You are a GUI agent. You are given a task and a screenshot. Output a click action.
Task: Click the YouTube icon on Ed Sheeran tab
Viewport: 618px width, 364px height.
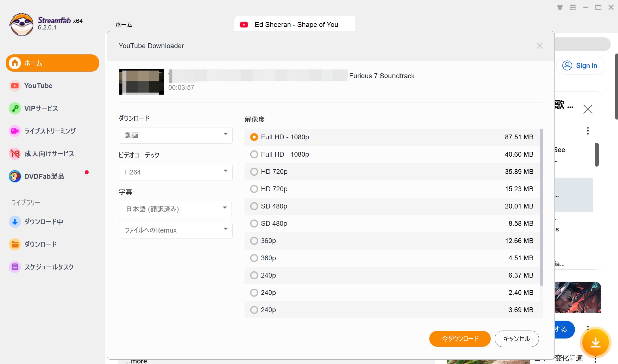[244, 25]
